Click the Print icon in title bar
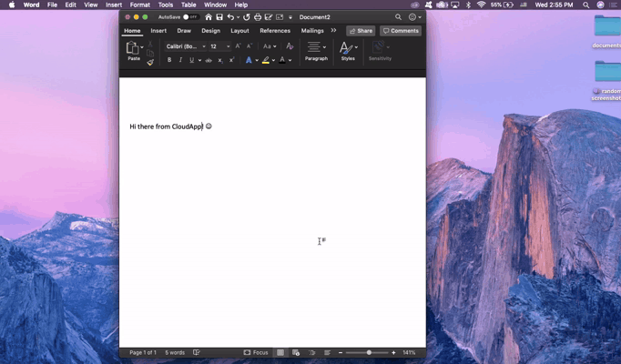Image resolution: width=621 pixels, height=364 pixels. [258, 17]
